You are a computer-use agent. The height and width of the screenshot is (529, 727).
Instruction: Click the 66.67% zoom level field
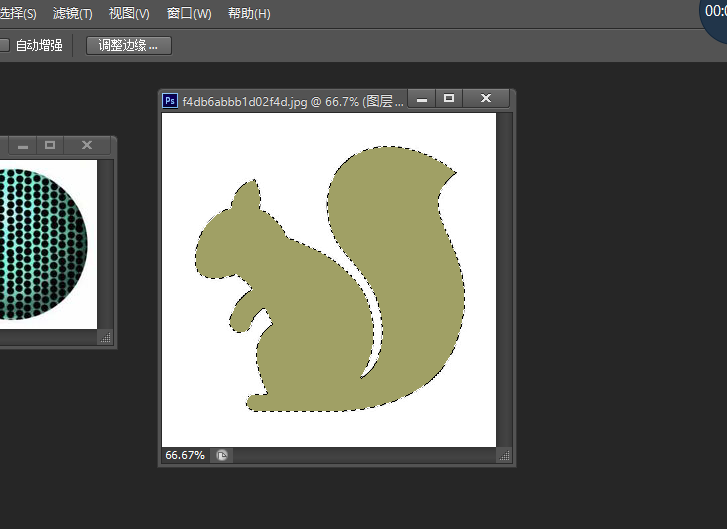click(x=185, y=455)
